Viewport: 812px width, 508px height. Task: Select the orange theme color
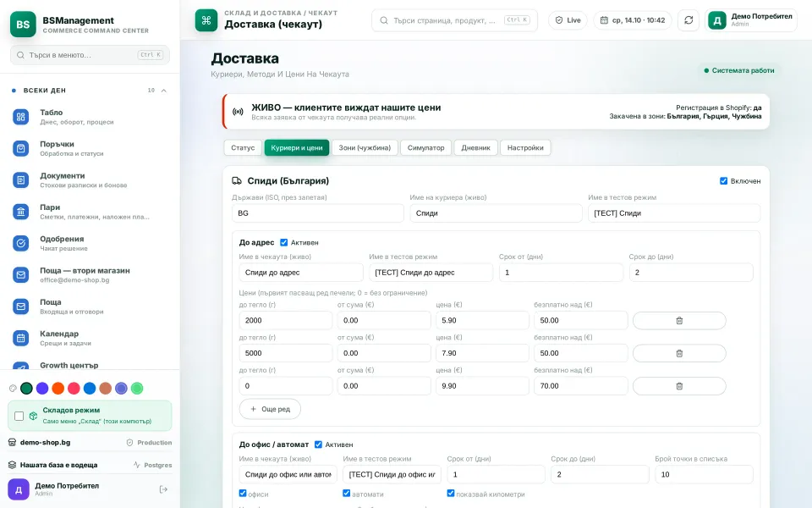pos(58,389)
